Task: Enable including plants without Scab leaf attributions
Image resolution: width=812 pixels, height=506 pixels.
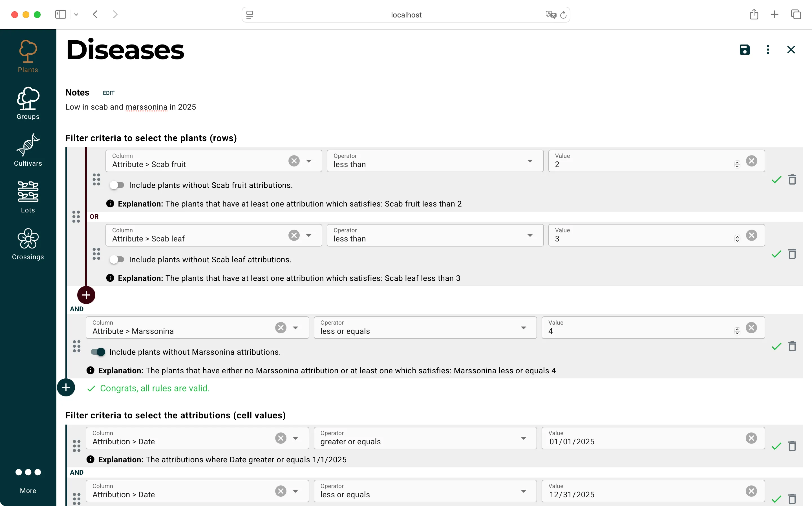Action: click(117, 259)
